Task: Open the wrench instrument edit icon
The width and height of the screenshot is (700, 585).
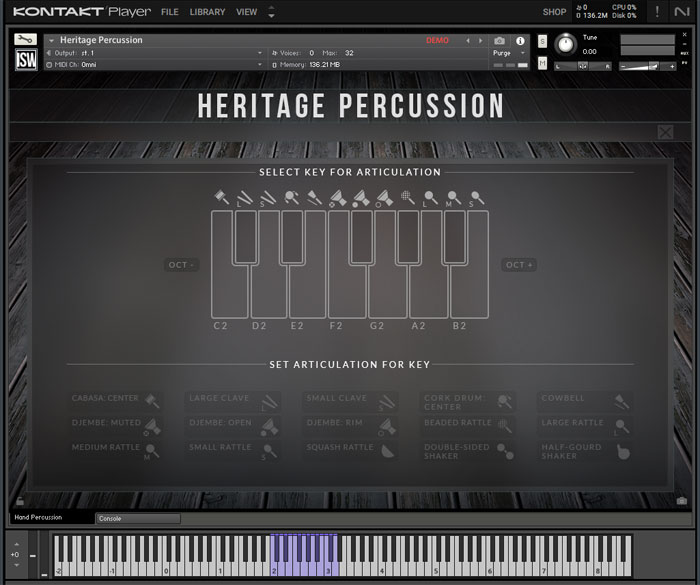Action: click(25, 39)
